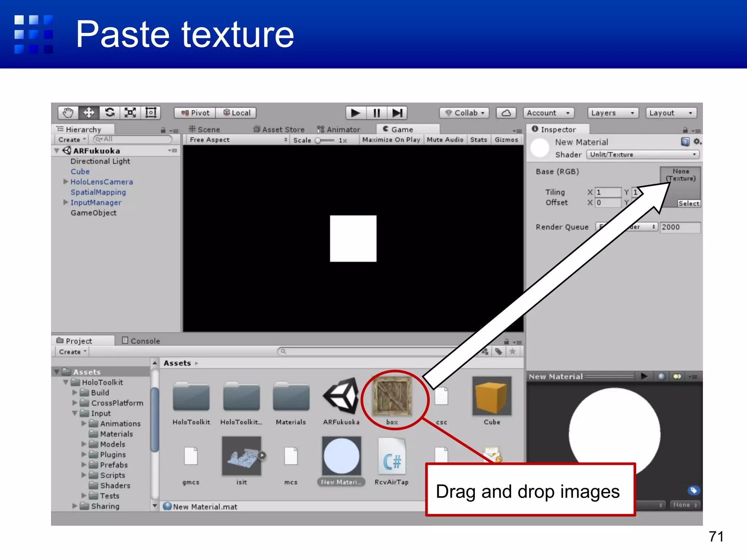The height and width of the screenshot is (560, 747).
Task: Select the Move tool
Action: [89, 113]
